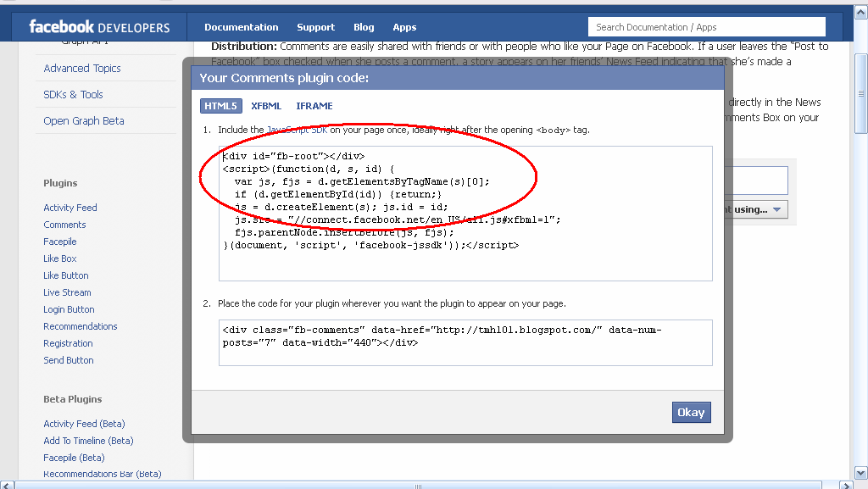
Task: Open Open Graph Beta link
Action: pyautogui.click(x=84, y=120)
